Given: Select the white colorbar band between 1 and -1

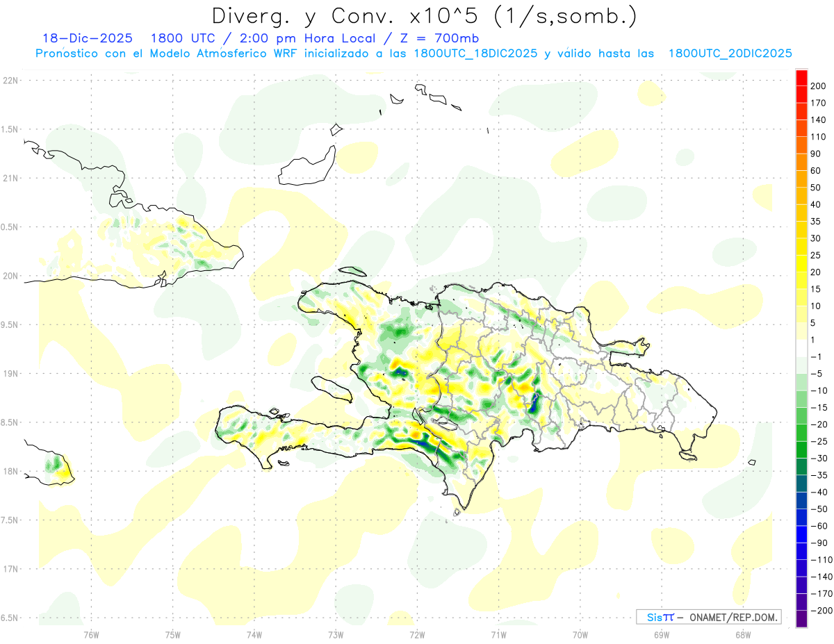Looking at the screenshot, I should 802,348.
